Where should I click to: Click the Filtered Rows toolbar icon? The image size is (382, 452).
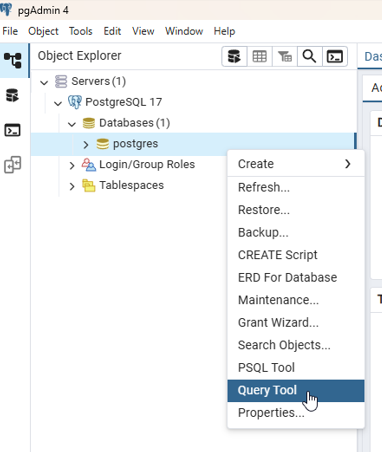[x=285, y=56]
